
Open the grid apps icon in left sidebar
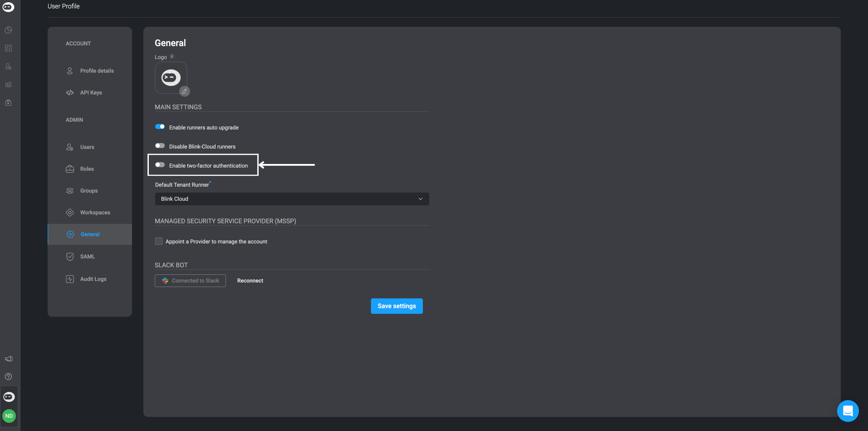tap(8, 48)
